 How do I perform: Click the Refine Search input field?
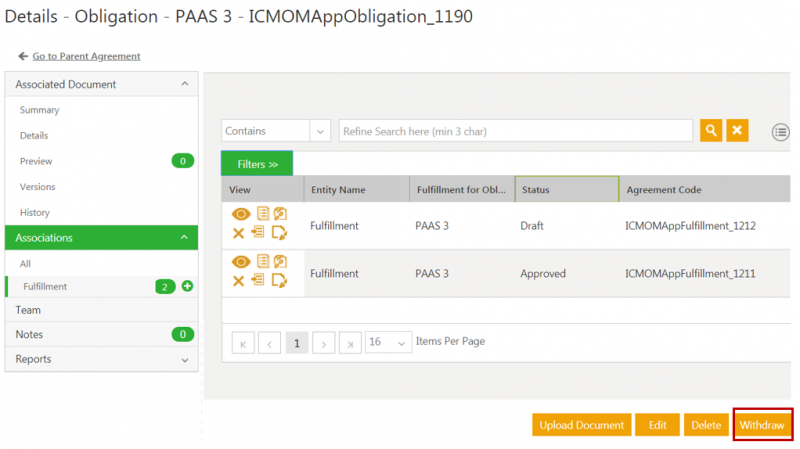click(x=515, y=131)
